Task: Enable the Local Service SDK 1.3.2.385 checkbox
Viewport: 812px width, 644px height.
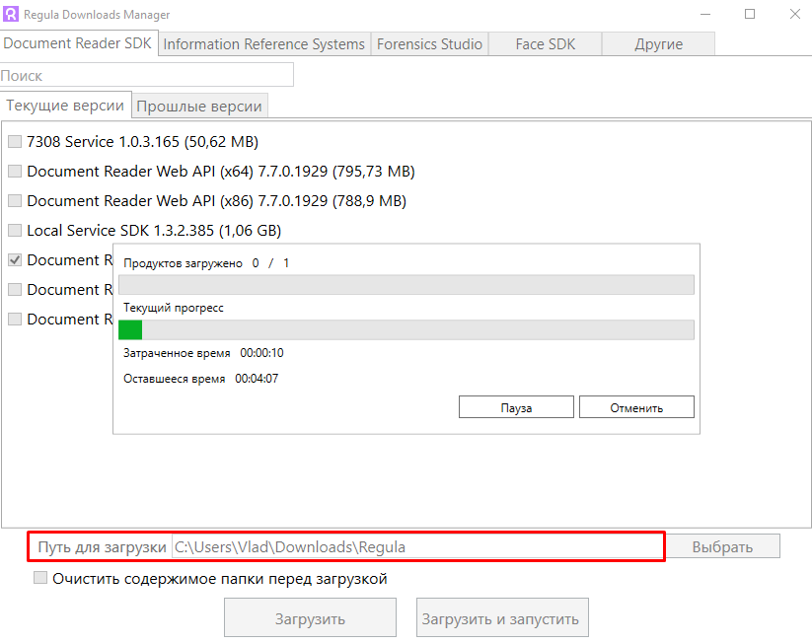Action: click(15, 230)
